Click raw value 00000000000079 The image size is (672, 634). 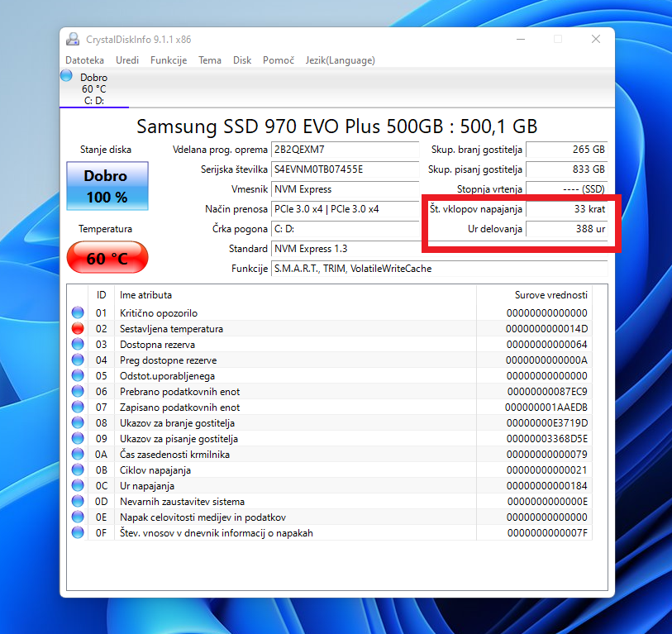click(x=547, y=455)
